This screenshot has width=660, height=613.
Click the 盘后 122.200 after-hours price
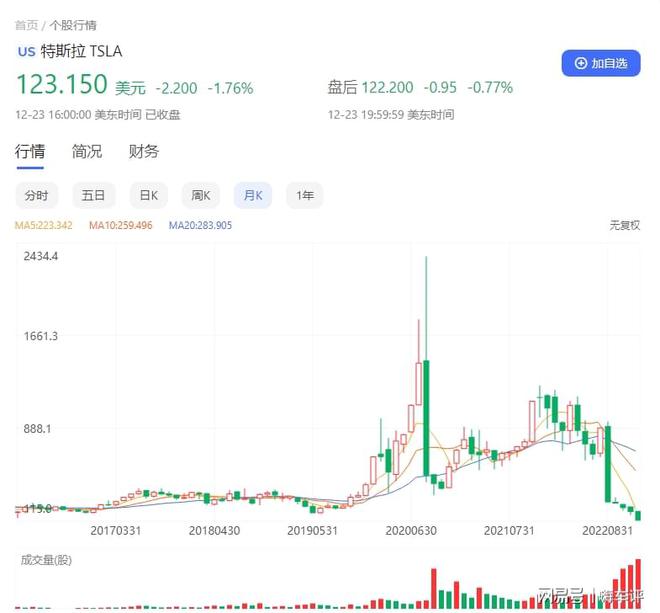click(370, 88)
